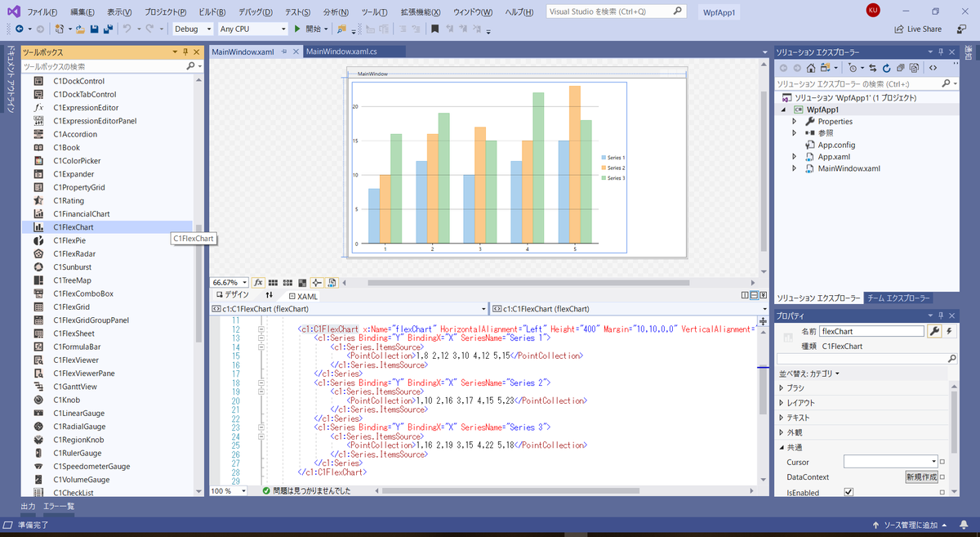Viewport: 980px width, 537px height.
Task: Toggle the IsEnabled checkbox
Action: (x=849, y=492)
